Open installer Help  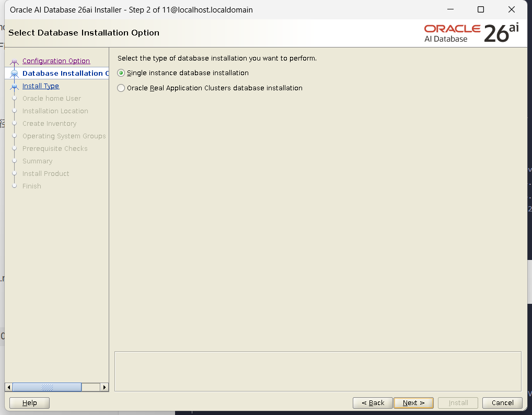click(x=29, y=403)
